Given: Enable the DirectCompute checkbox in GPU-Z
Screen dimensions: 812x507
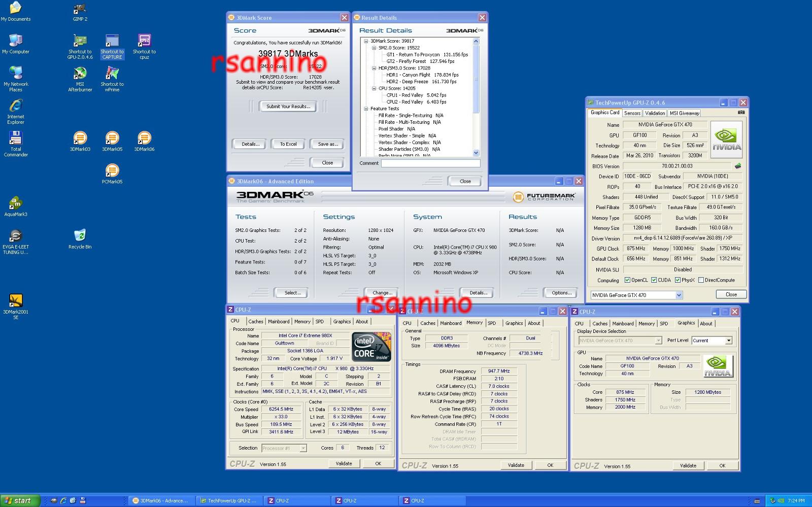Looking at the screenshot, I should tap(701, 280).
